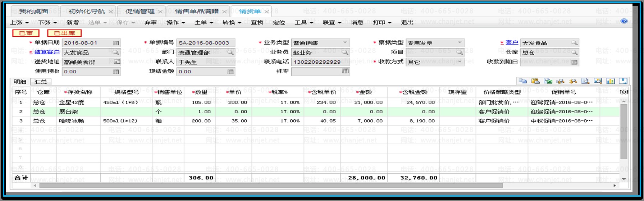Close the 销货单 tab
644x201 pixels.
click(x=266, y=12)
